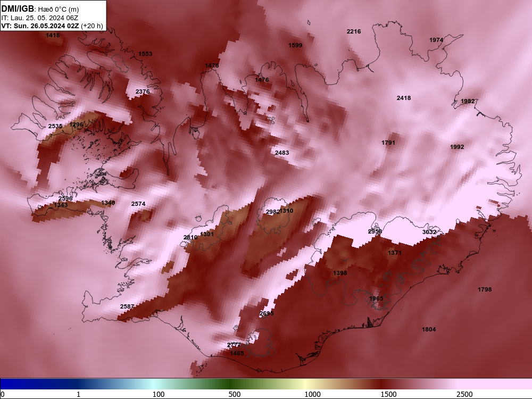Click the 1398 height value
The image size is (532, 399).
340,273
